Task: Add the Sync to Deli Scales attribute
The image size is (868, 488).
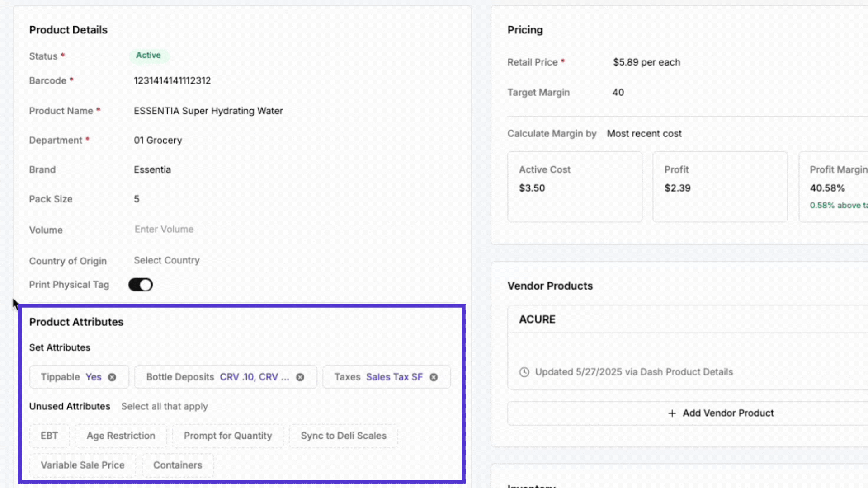Action: (x=343, y=436)
